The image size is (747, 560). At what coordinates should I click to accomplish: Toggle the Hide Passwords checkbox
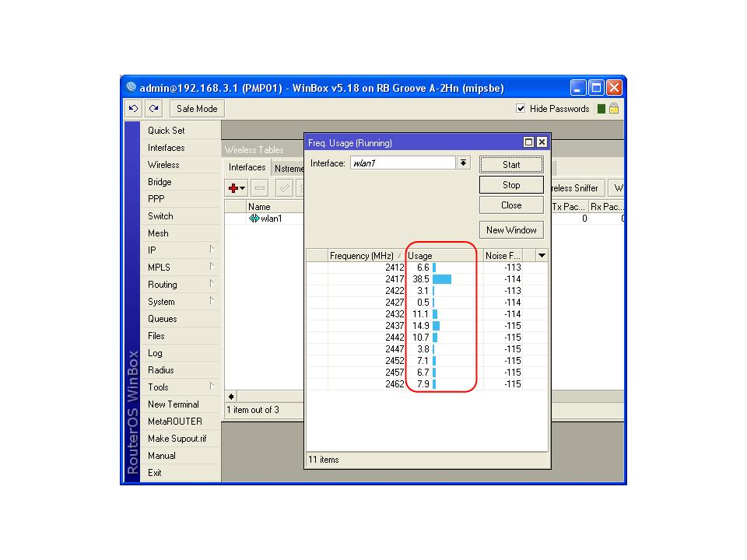tap(521, 109)
